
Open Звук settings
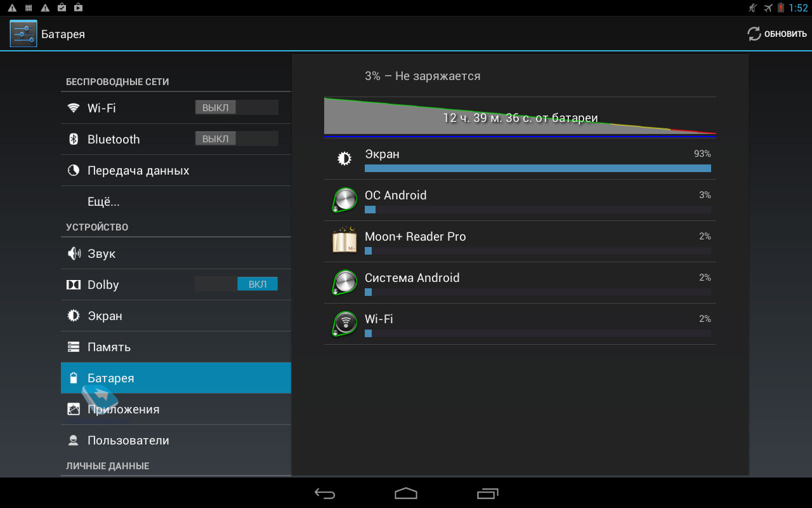coord(176,253)
